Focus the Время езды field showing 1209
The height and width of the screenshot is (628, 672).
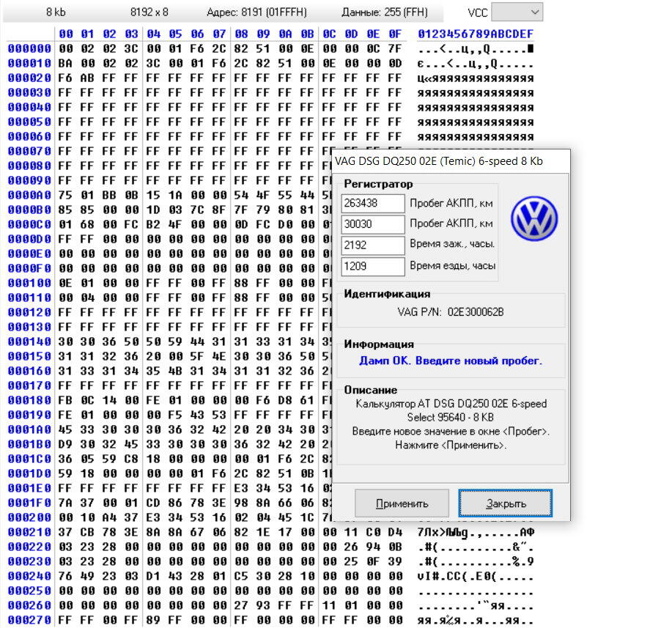373,266
